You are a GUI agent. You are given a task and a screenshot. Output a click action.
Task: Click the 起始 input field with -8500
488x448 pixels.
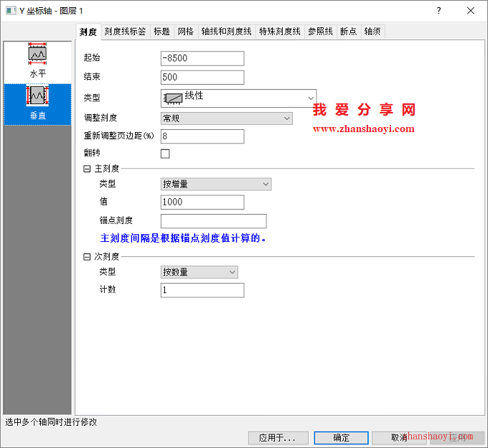click(202, 59)
